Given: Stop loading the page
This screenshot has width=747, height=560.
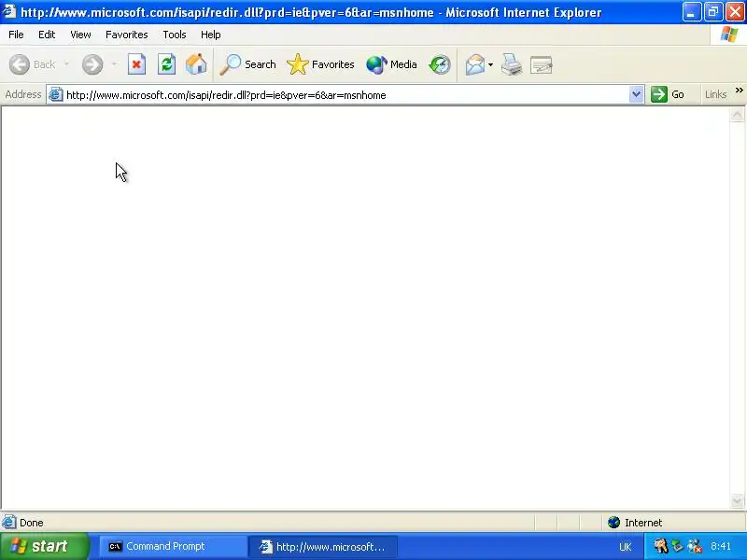Looking at the screenshot, I should [x=136, y=64].
